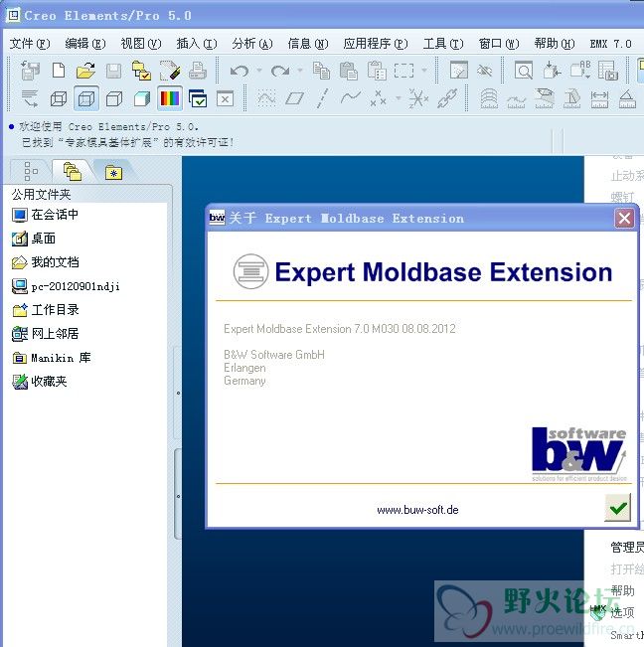Close the Expert Moldbase Extension dialog
The height and width of the screenshot is (647, 644).
coord(624,218)
